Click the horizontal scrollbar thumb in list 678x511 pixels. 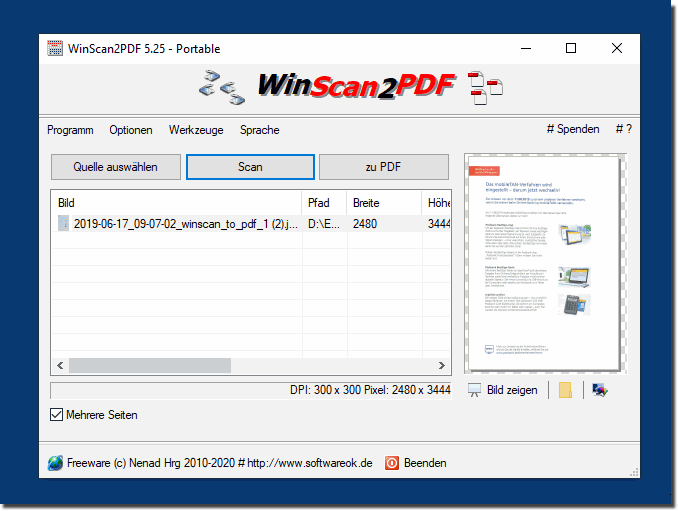coord(150,365)
